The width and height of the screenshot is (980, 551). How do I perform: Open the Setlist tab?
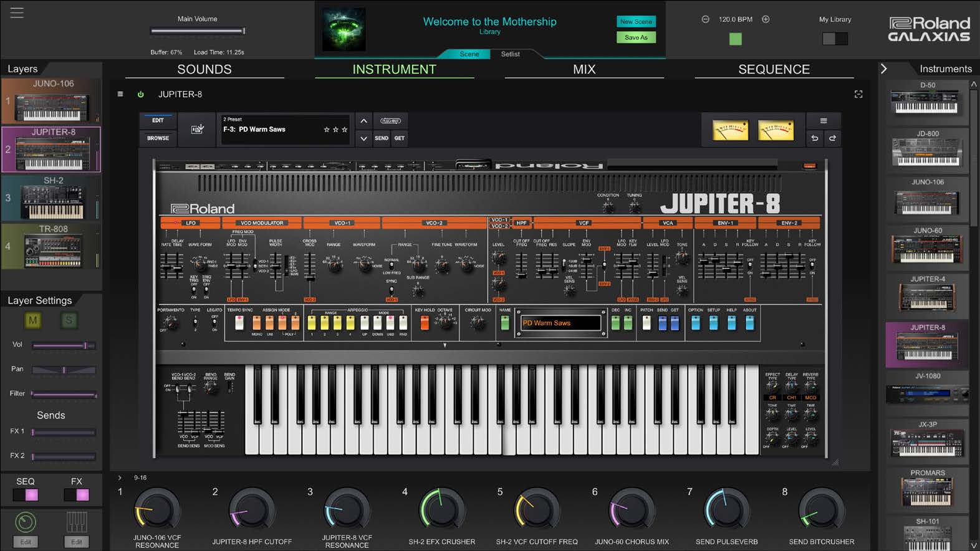point(510,54)
